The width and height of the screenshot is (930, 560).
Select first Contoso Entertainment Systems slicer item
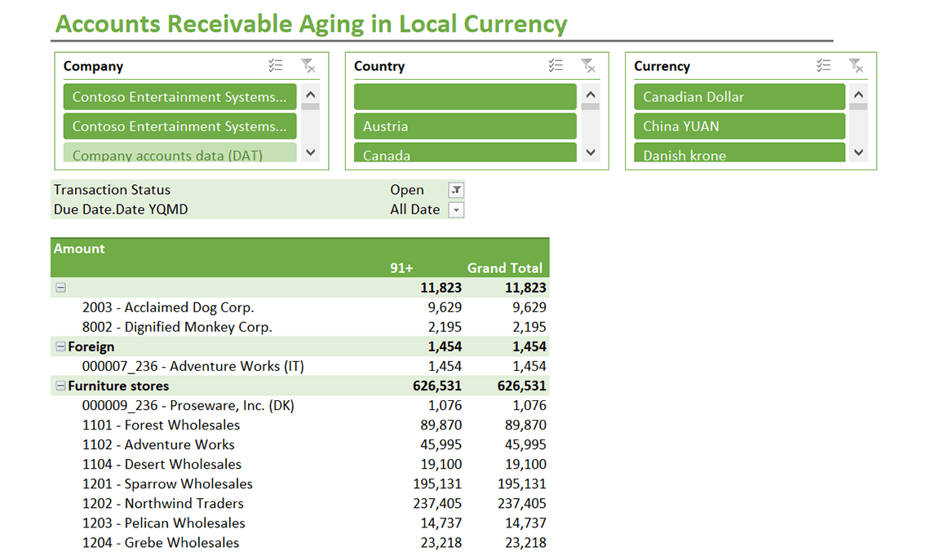pos(179,96)
